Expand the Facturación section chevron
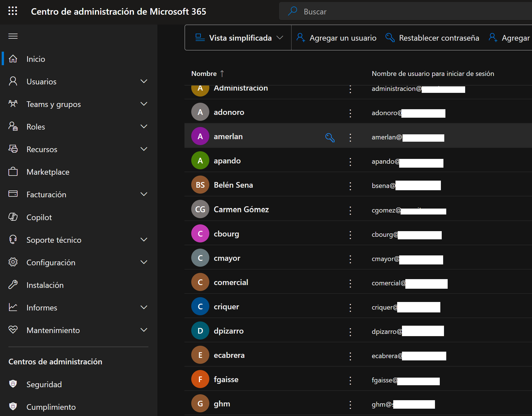Viewport: 532px width, 416px height. coord(144,194)
